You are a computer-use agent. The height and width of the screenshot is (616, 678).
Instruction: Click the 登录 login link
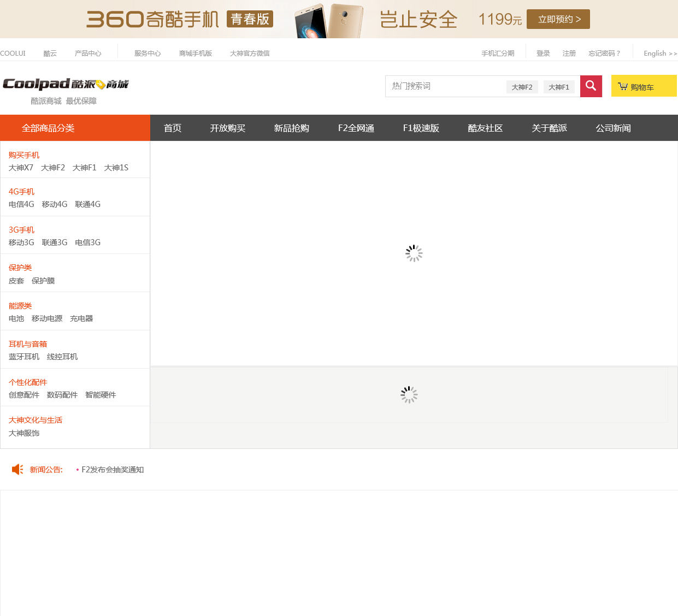[x=543, y=53]
